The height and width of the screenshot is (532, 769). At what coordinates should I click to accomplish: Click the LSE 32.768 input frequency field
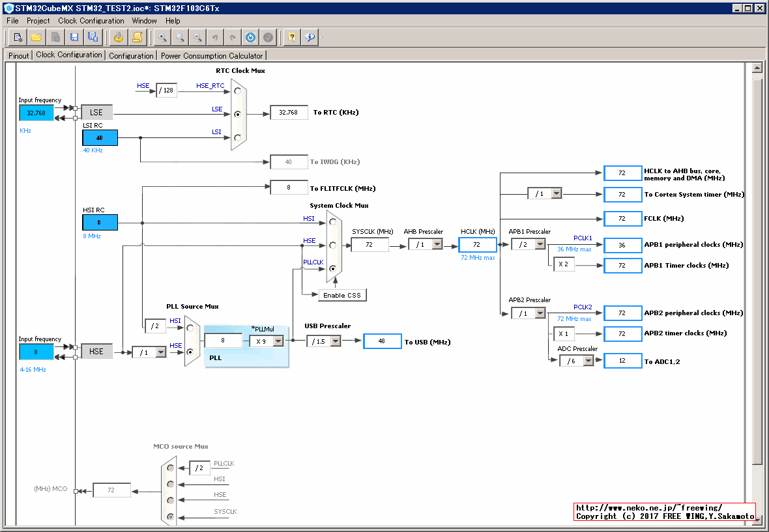(x=36, y=113)
